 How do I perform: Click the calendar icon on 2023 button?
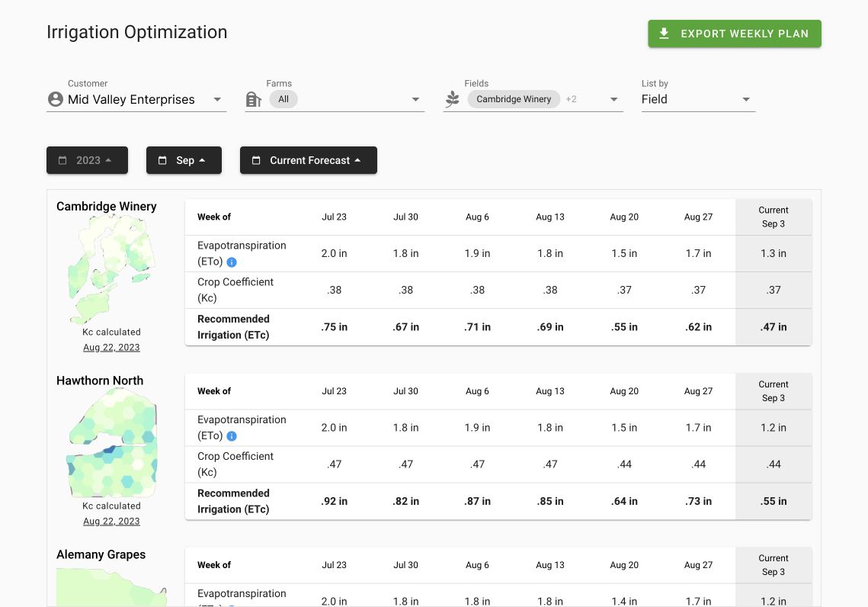pyautogui.click(x=62, y=160)
